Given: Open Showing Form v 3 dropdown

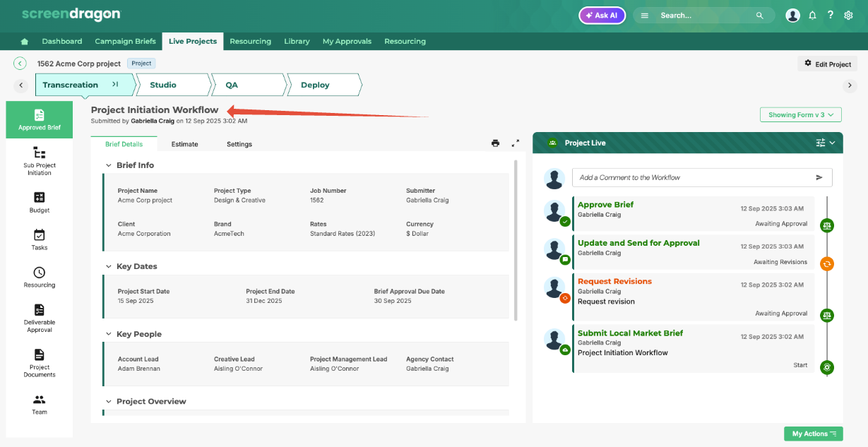Looking at the screenshot, I should (x=800, y=114).
